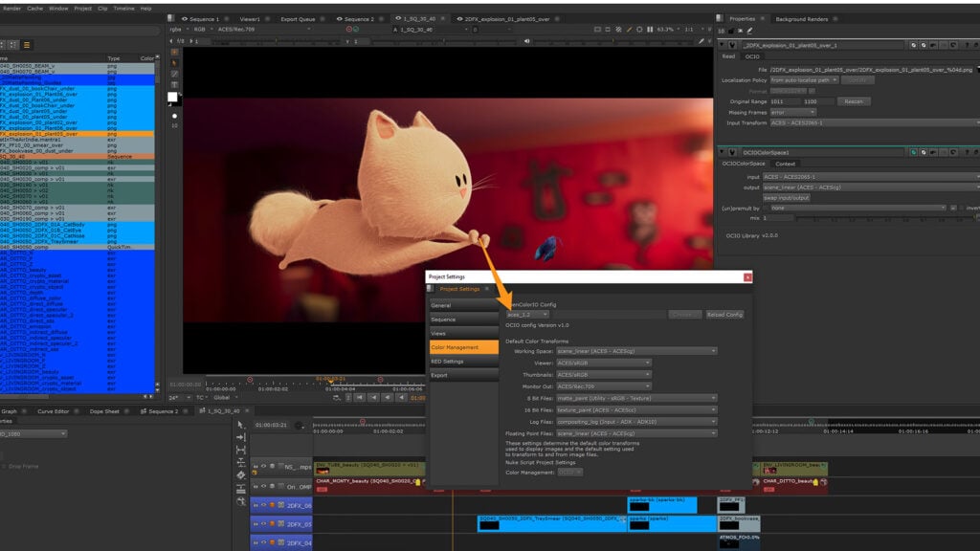
Task: Switch bin to list view icon
Action: click(27, 45)
